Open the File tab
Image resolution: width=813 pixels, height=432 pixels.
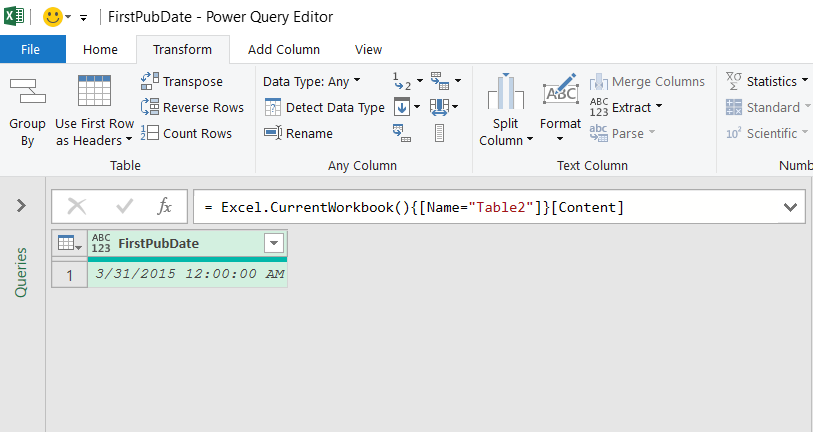click(x=33, y=49)
